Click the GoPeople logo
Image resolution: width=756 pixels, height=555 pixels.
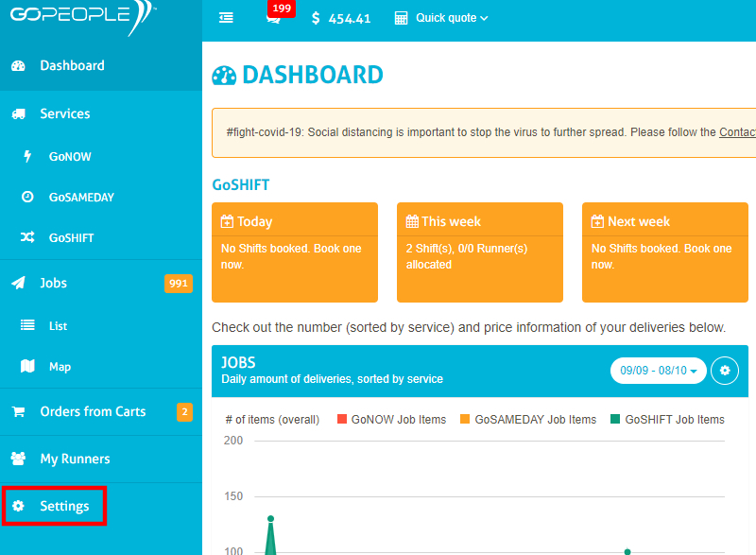pyautogui.click(x=81, y=17)
